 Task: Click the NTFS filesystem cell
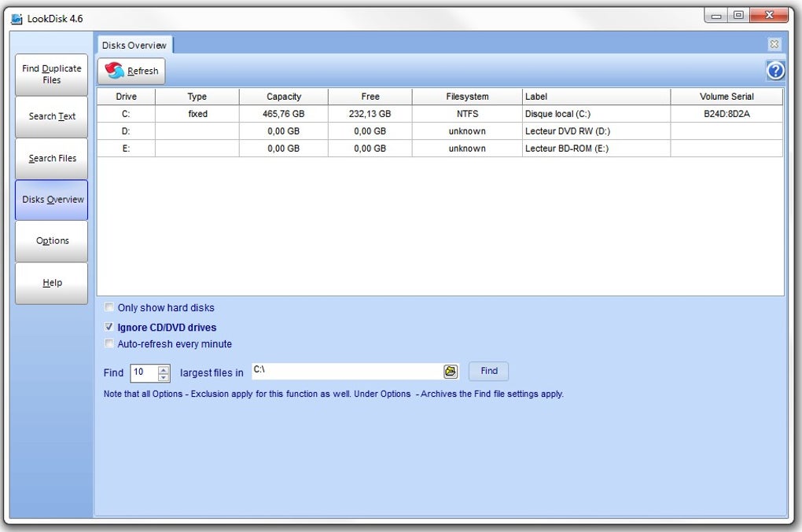(x=468, y=114)
